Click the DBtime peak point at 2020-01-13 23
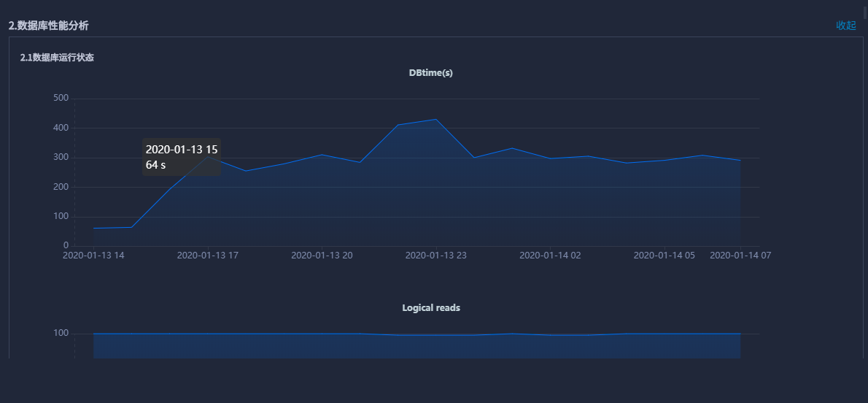The image size is (868, 403). tap(436, 119)
